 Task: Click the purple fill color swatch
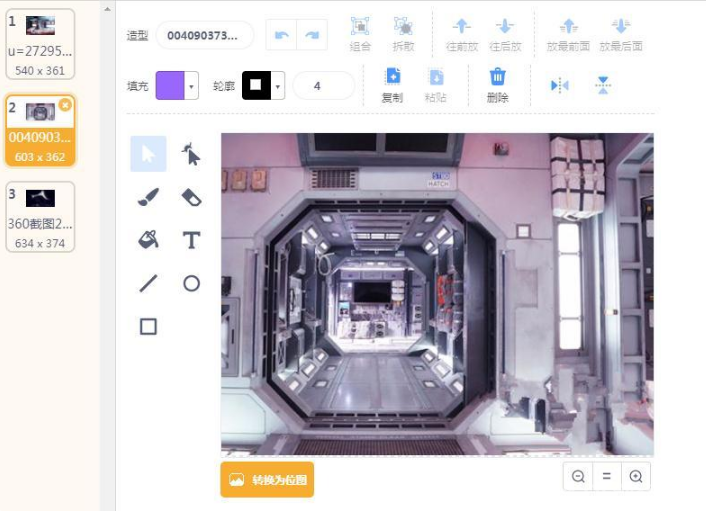click(x=170, y=86)
